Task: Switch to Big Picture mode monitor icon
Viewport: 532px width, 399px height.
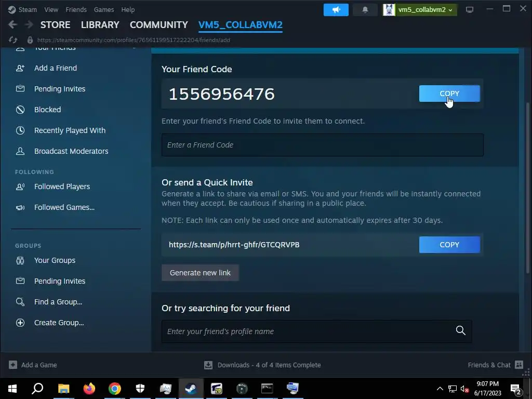Action: (x=470, y=10)
